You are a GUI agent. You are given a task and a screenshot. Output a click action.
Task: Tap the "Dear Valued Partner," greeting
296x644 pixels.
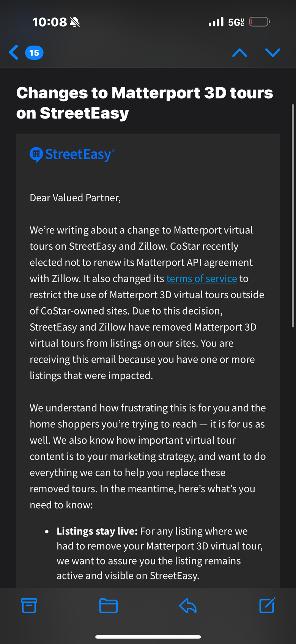pyautogui.click(x=75, y=198)
